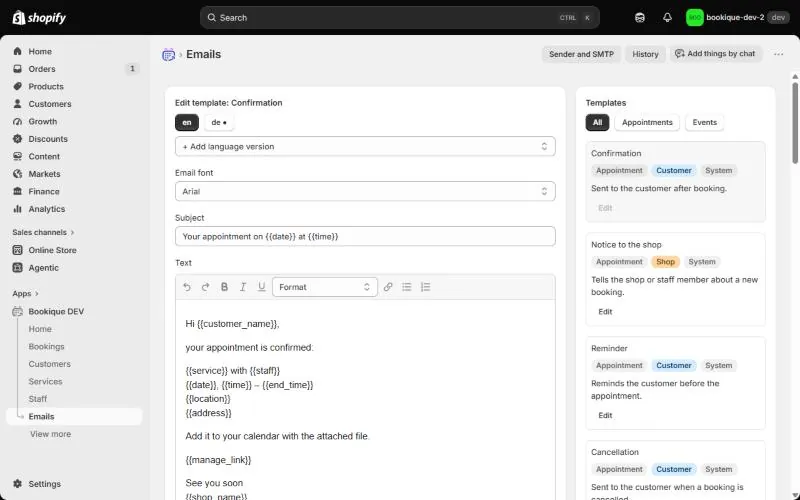The width and height of the screenshot is (800, 500).
Task: Click the Growth icon in sidebar
Action: pos(18,121)
